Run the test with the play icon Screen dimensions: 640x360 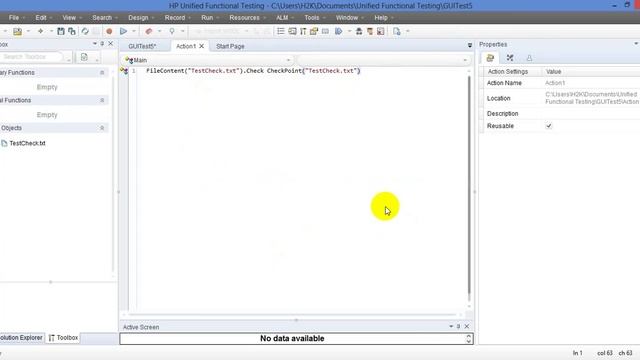pyautogui.click(x=123, y=31)
